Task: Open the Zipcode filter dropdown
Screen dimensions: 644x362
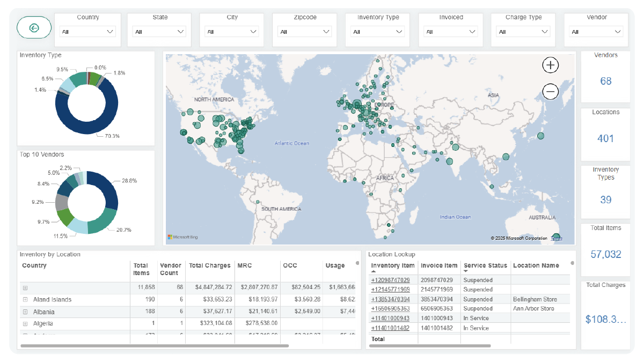Action: point(305,32)
